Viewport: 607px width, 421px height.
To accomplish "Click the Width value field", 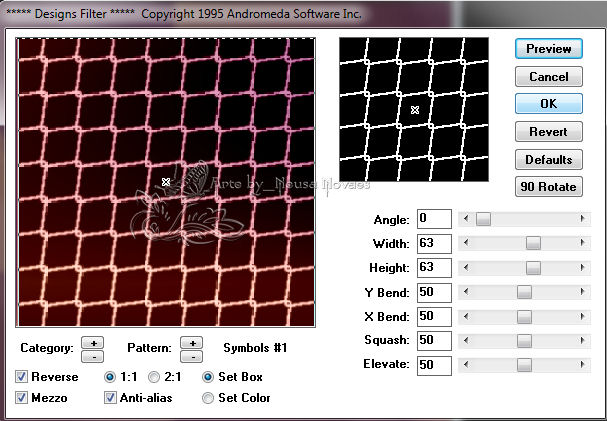I will (x=434, y=244).
